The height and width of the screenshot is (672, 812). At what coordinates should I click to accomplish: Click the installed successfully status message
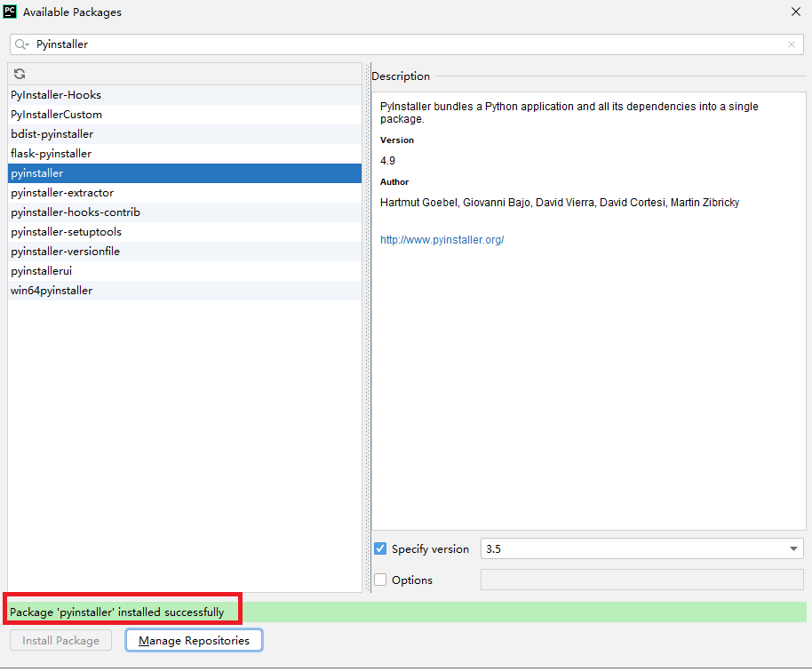click(x=117, y=612)
